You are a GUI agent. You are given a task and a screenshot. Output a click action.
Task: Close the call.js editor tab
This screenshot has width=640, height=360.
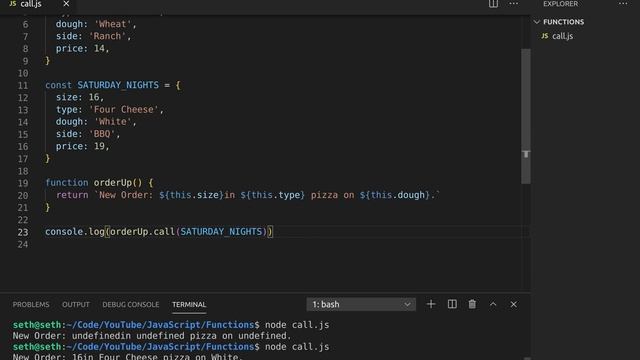(66, 4)
